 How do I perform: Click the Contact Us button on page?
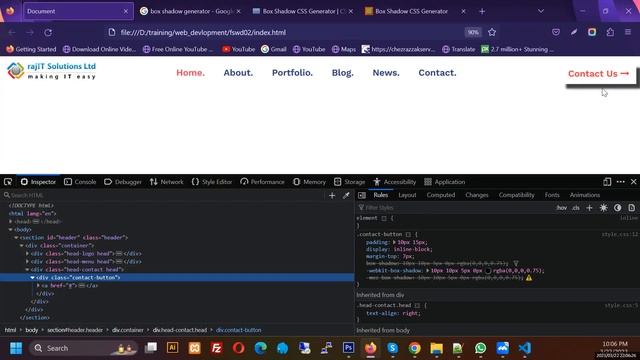point(598,73)
